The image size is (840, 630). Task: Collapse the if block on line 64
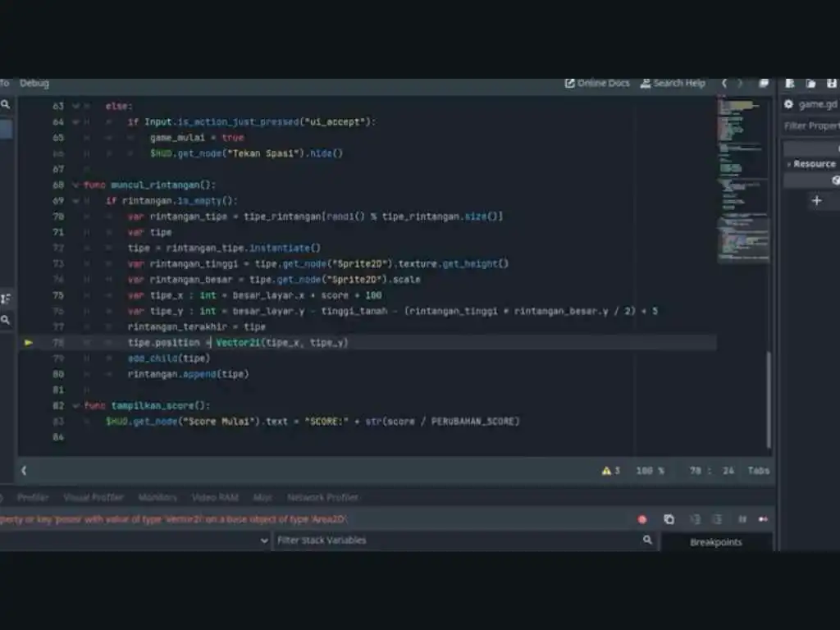coord(75,122)
